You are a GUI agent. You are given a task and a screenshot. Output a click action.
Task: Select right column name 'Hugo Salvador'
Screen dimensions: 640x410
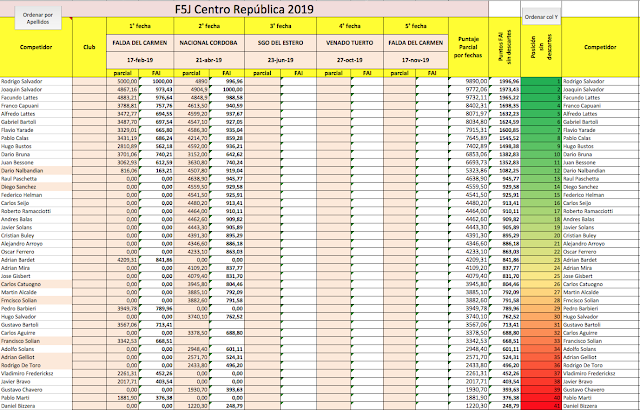click(581, 317)
